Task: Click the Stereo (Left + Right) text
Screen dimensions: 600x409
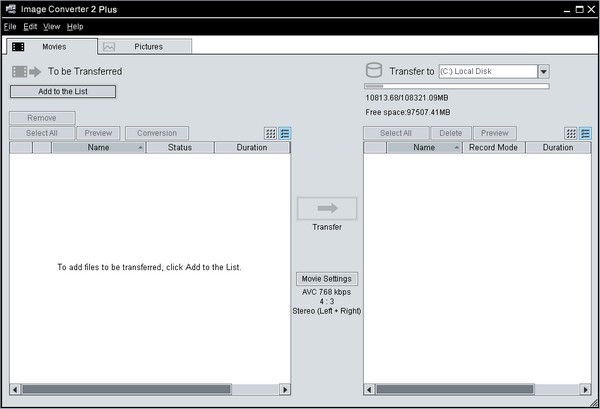Action: (x=327, y=311)
